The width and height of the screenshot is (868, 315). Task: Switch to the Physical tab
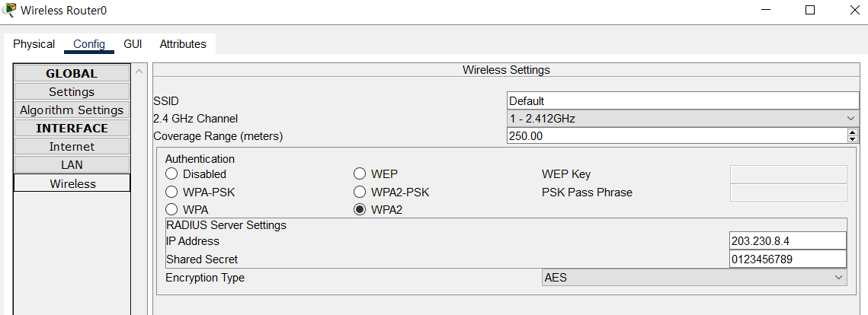click(34, 44)
